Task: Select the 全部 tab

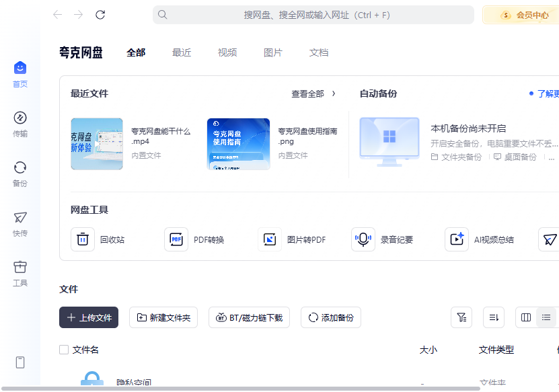Action: point(136,52)
